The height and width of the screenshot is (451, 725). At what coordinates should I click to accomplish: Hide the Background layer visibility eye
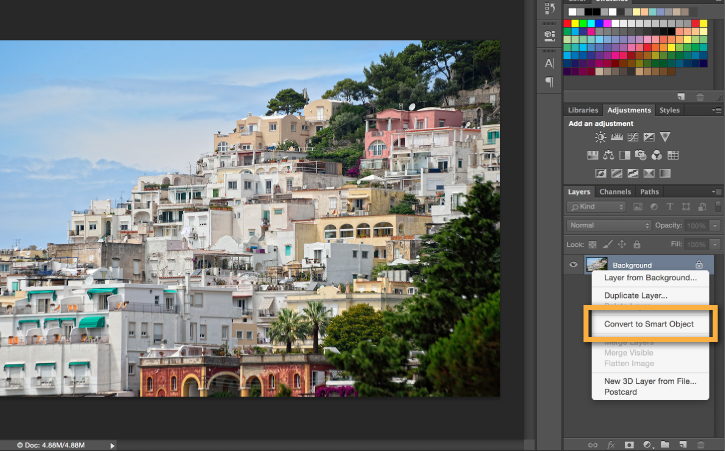click(x=573, y=265)
